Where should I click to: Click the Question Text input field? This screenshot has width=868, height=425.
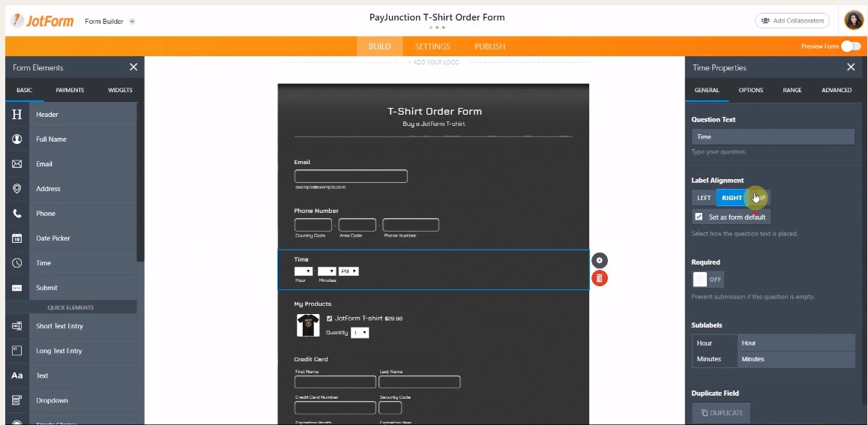773,136
